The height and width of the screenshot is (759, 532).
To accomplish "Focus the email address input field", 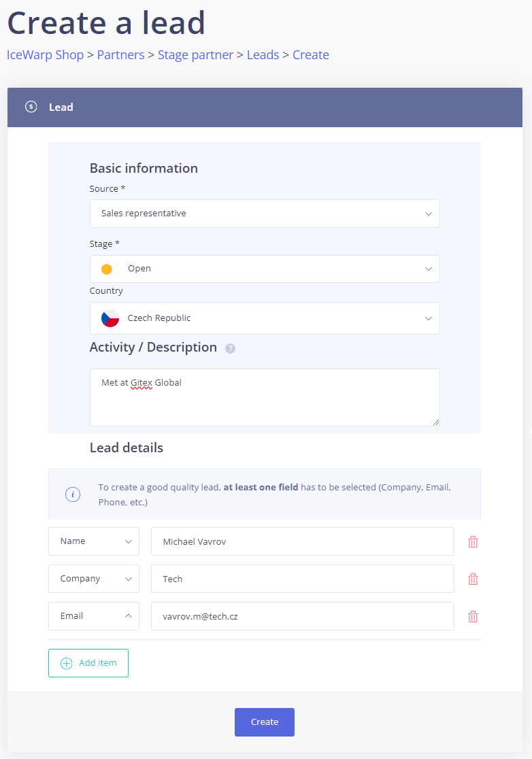I will pos(302,617).
